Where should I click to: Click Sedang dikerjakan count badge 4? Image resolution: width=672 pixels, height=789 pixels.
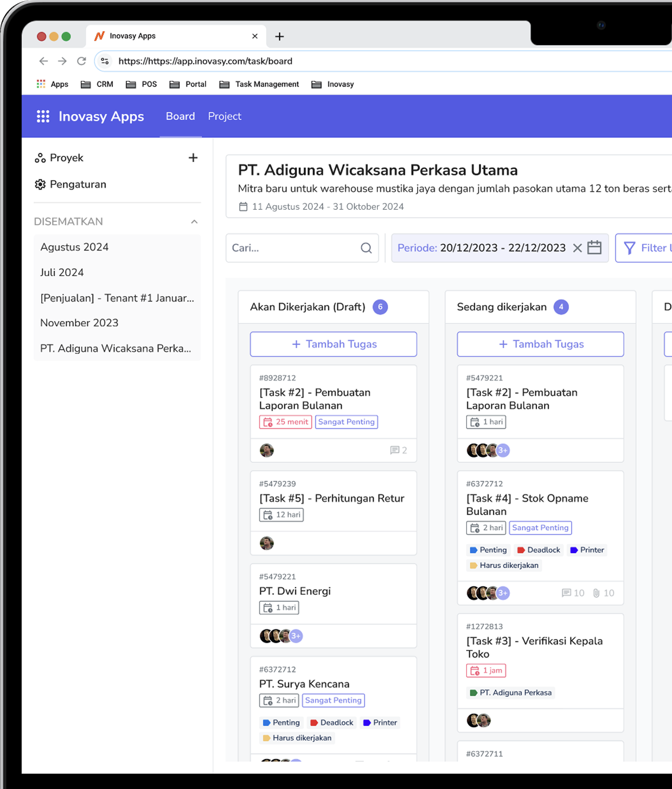[561, 307]
